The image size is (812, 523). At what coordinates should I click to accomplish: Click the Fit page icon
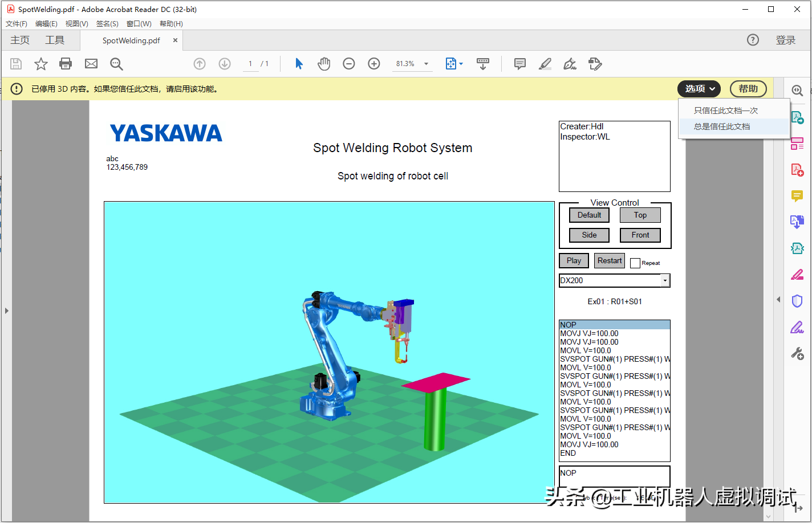pos(451,64)
